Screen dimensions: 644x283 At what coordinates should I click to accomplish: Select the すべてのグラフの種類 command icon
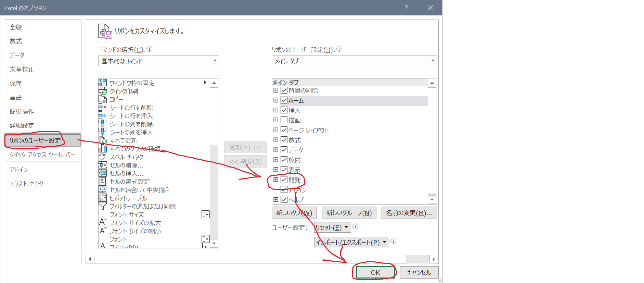click(102, 149)
